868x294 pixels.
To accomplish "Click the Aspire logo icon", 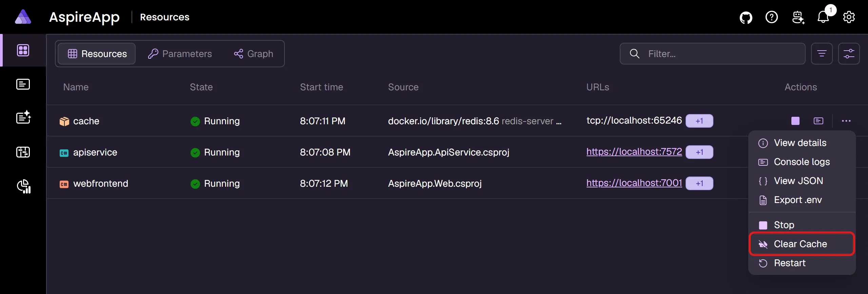I will pos(23,17).
